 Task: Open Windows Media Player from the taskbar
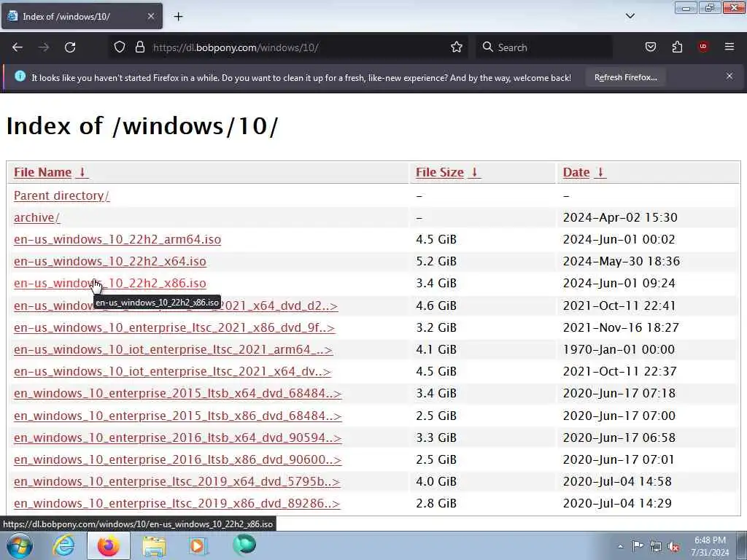click(198, 545)
